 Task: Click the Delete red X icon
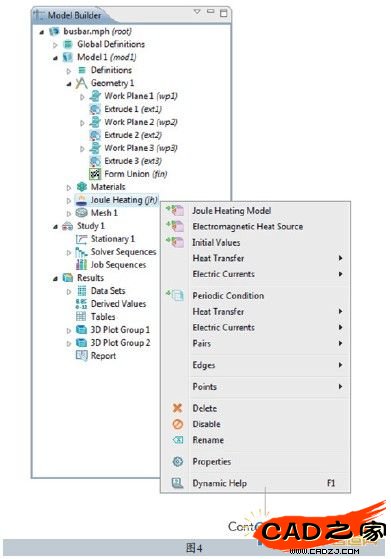click(178, 408)
